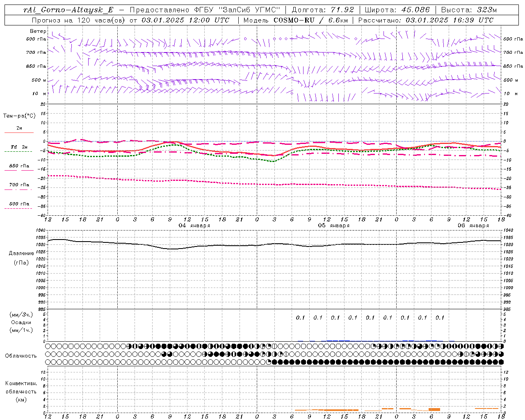Click the 2м temperature legend entry

coord(19,128)
